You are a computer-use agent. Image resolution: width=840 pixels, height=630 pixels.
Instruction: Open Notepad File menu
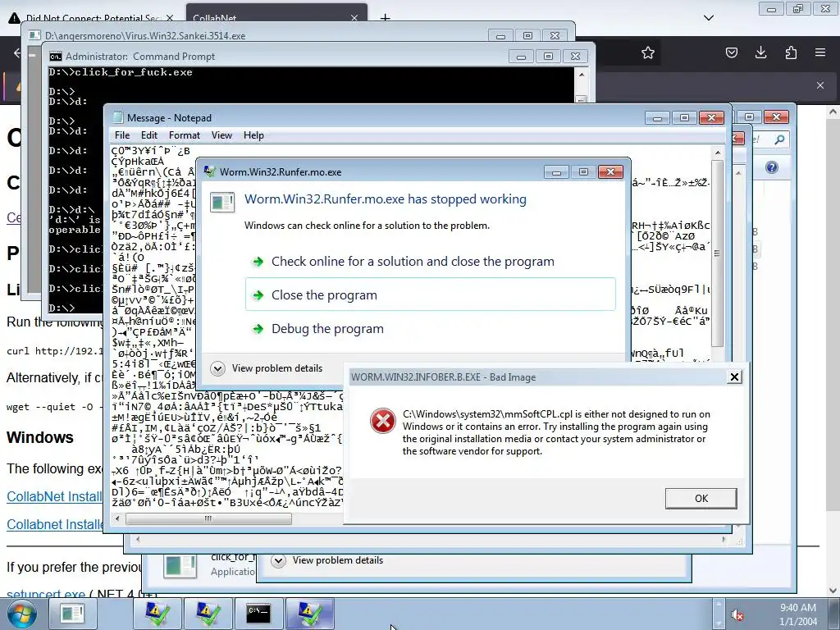(x=122, y=135)
